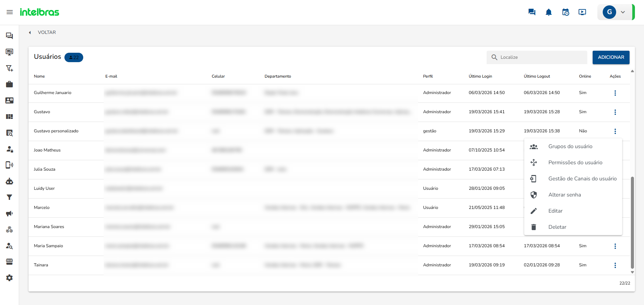Open funnel icon in sidebar
Screen dimensions: 644x305
click(x=9, y=197)
